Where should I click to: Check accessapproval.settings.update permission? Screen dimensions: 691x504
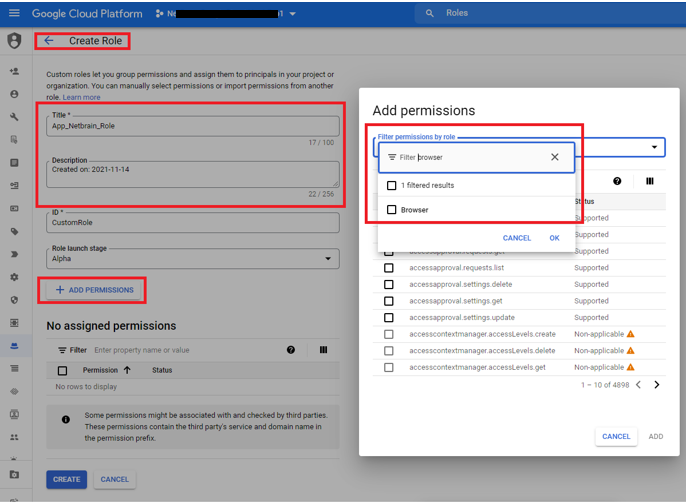(x=389, y=318)
